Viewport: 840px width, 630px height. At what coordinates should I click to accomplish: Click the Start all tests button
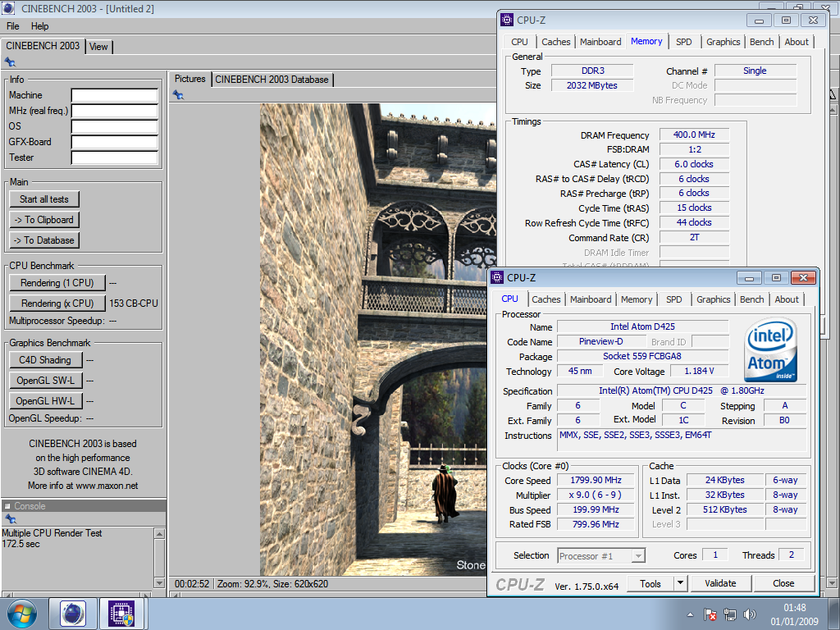44,199
